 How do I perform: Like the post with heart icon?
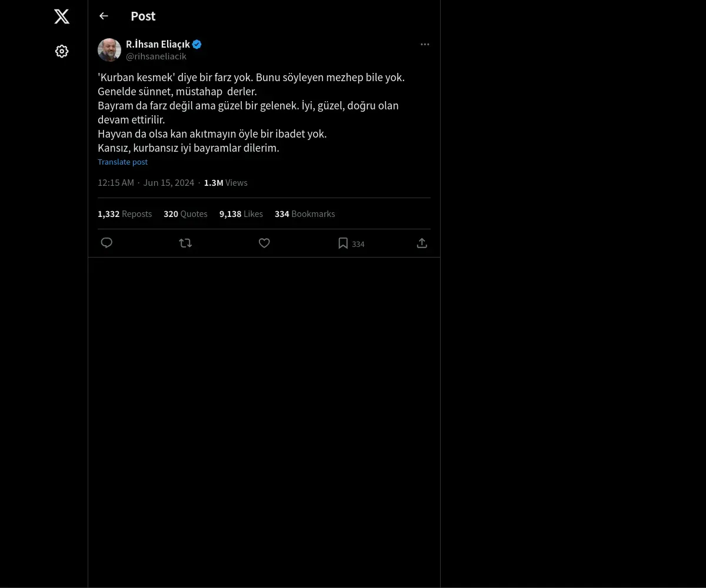coord(264,243)
